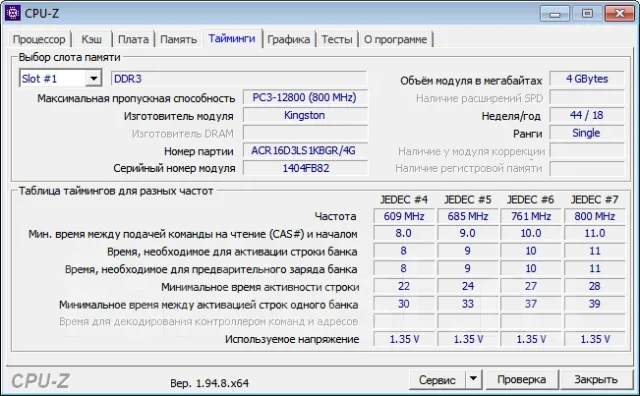This screenshot has height=396, width=640.
Task: Click bank cycle time value 33
Action: 467,304
